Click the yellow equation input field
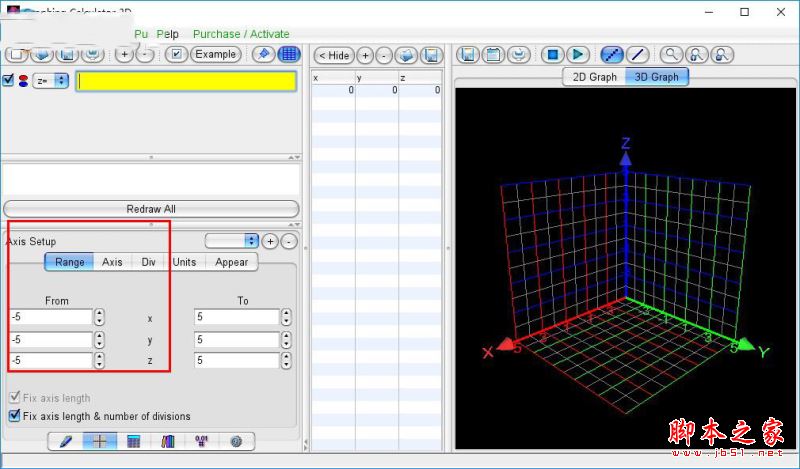 point(186,81)
